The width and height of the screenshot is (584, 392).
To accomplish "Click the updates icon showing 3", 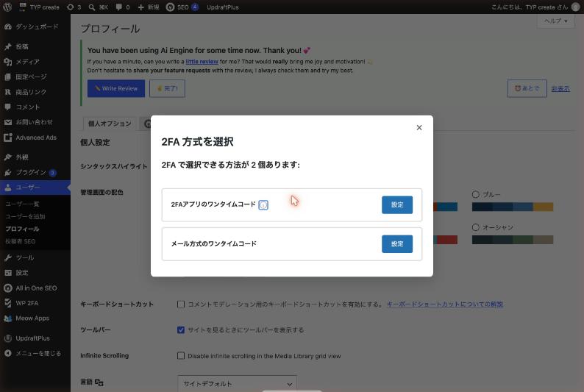I will (x=71, y=7).
